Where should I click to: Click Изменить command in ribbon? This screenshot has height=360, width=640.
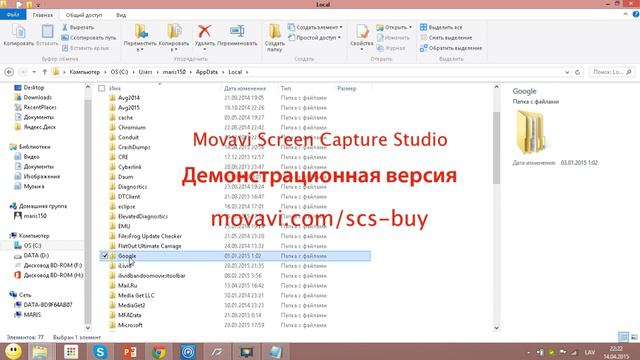point(393,38)
